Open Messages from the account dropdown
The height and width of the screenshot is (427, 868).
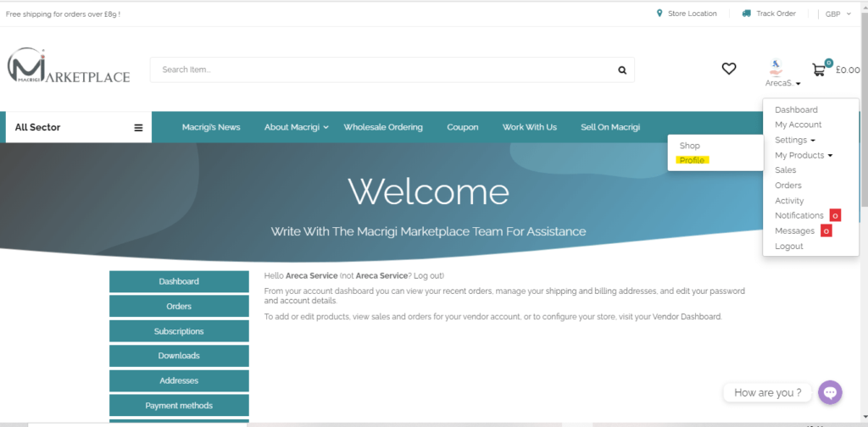pyautogui.click(x=794, y=231)
